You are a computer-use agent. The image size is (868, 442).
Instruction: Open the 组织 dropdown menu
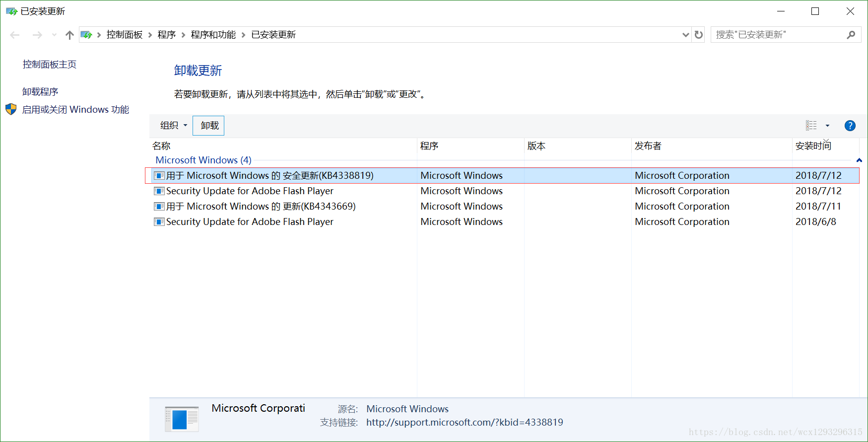point(174,126)
